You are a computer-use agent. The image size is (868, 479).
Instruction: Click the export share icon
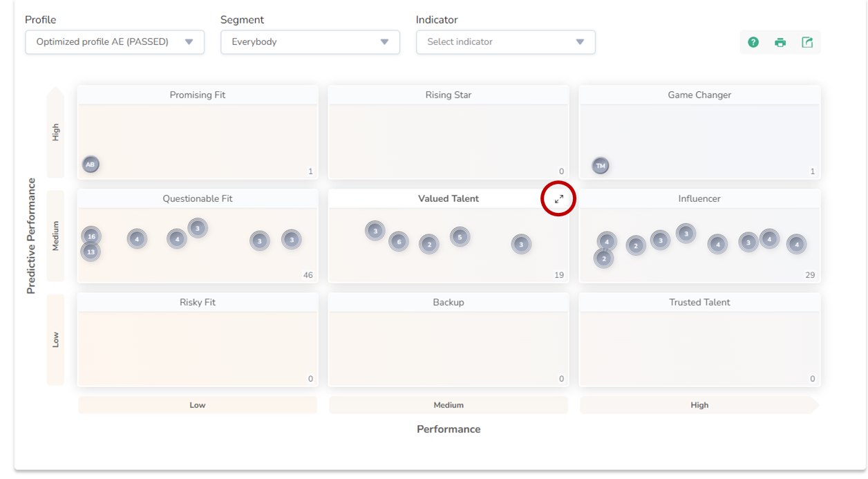[x=807, y=42]
